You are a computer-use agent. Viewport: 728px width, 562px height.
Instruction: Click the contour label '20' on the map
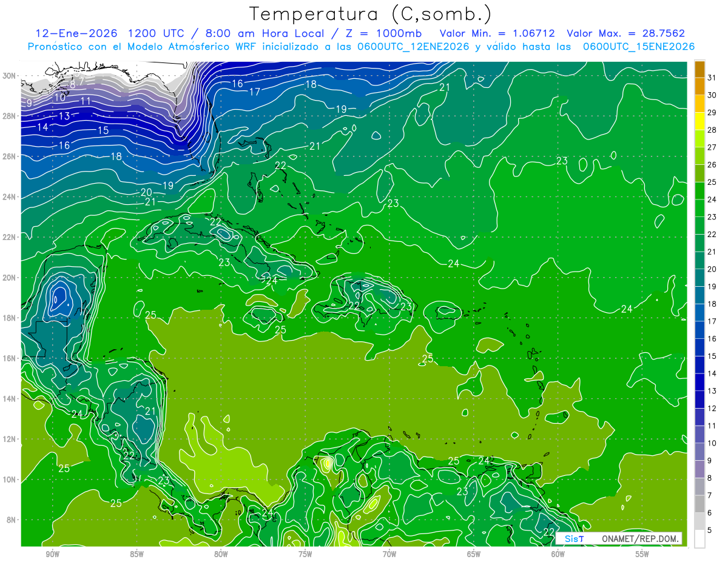tap(146, 192)
